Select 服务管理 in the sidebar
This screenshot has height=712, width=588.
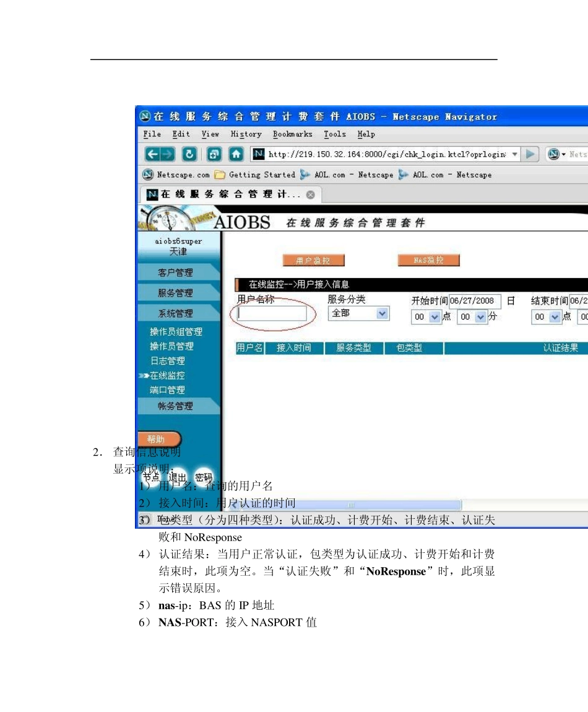[175, 293]
